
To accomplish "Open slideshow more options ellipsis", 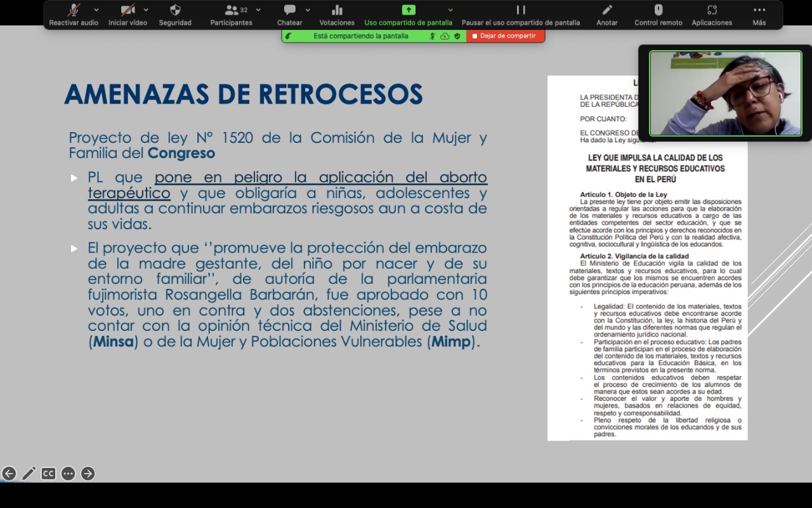I will coord(69,473).
